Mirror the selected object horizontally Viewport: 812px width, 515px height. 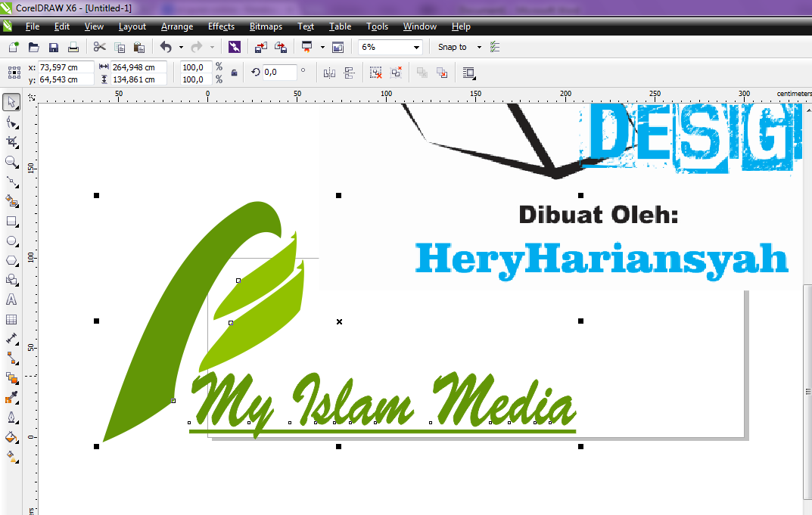pos(331,73)
